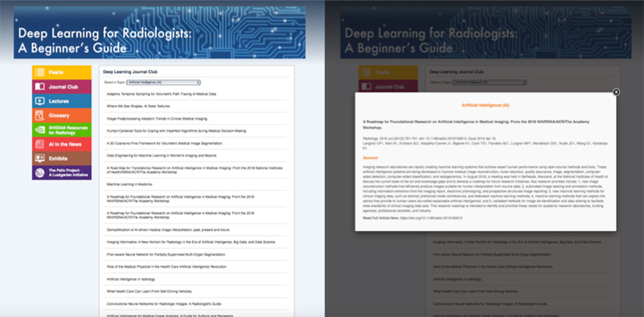Image resolution: width=644 pixels, height=317 pixels.
Task: Click the Glossary magnifier icon in sidebar
Action: tap(39, 116)
